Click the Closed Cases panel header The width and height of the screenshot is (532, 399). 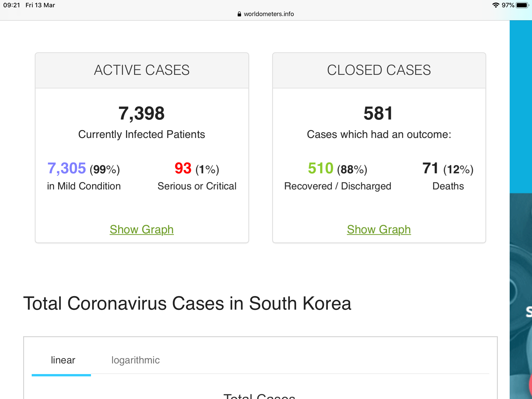pos(379,70)
